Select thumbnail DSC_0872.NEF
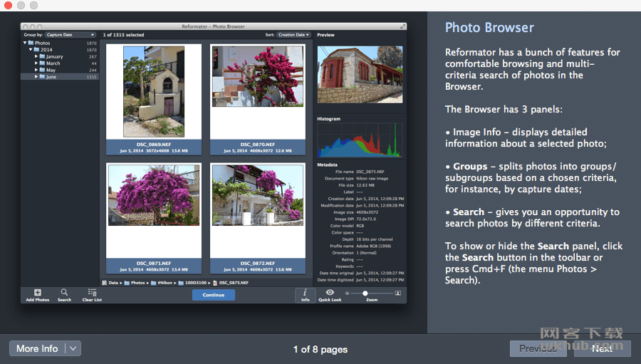This screenshot has height=364, width=641. tap(258, 218)
